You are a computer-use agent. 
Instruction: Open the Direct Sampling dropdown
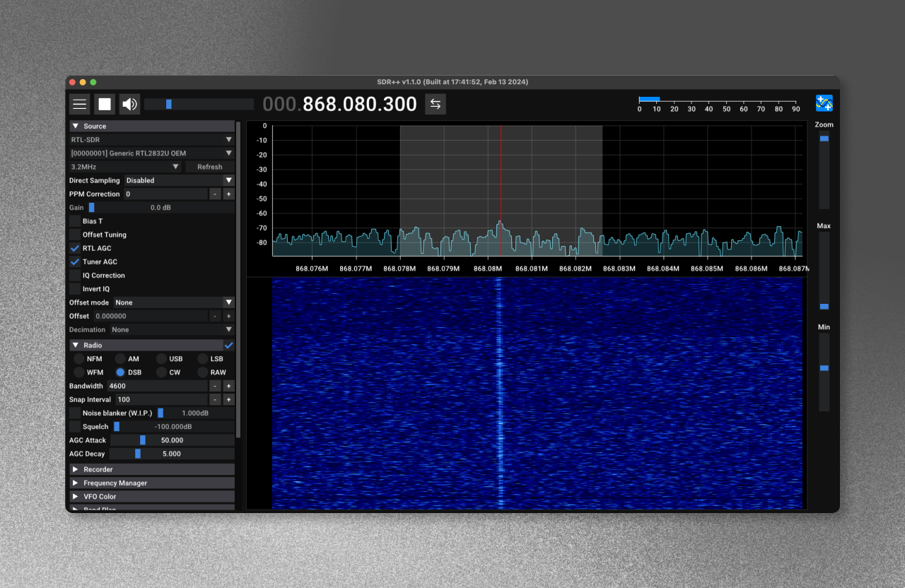coord(180,180)
